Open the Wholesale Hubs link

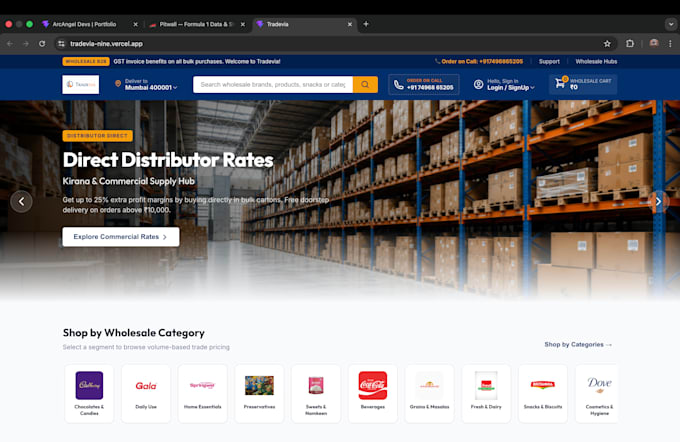tap(596, 62)
